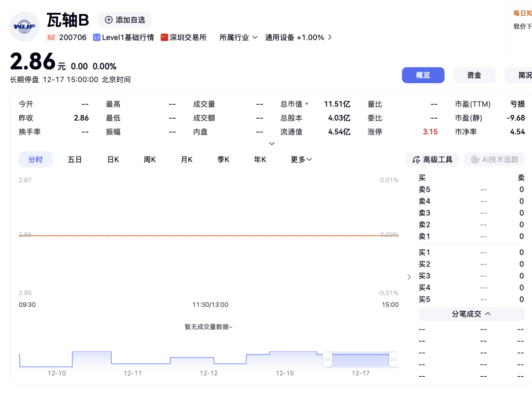Click the Level1 badge icon

tap(97, 37)
